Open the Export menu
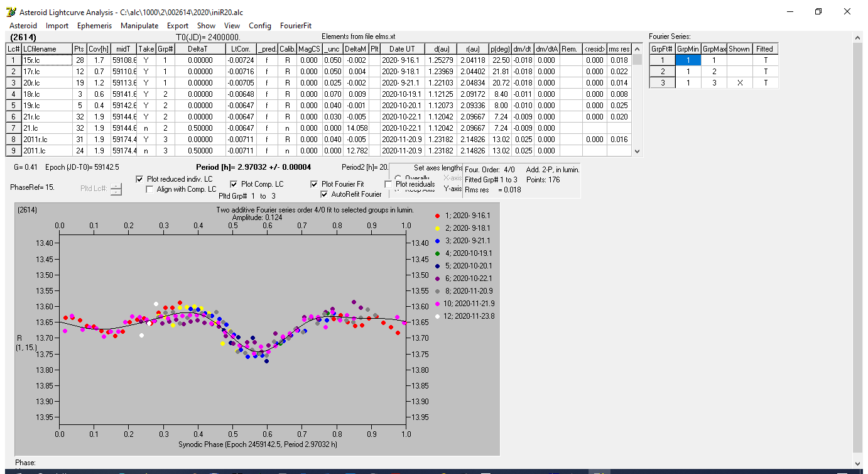Screen dimensions: 868x474 point(178,26)
